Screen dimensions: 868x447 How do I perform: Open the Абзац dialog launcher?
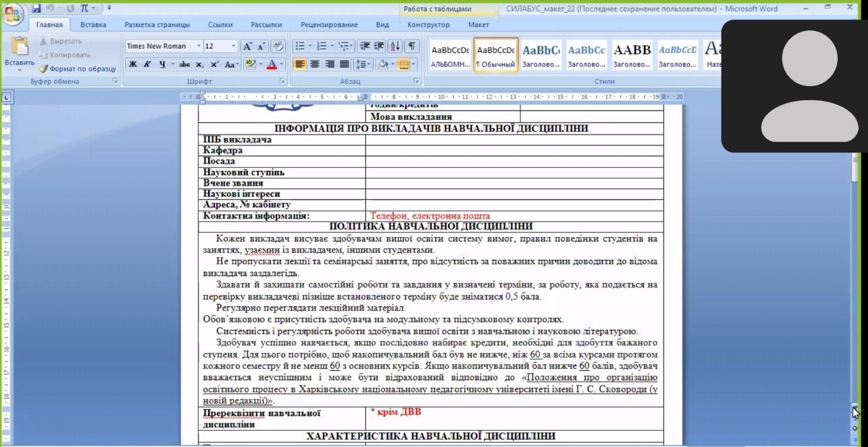click(418, 81)
